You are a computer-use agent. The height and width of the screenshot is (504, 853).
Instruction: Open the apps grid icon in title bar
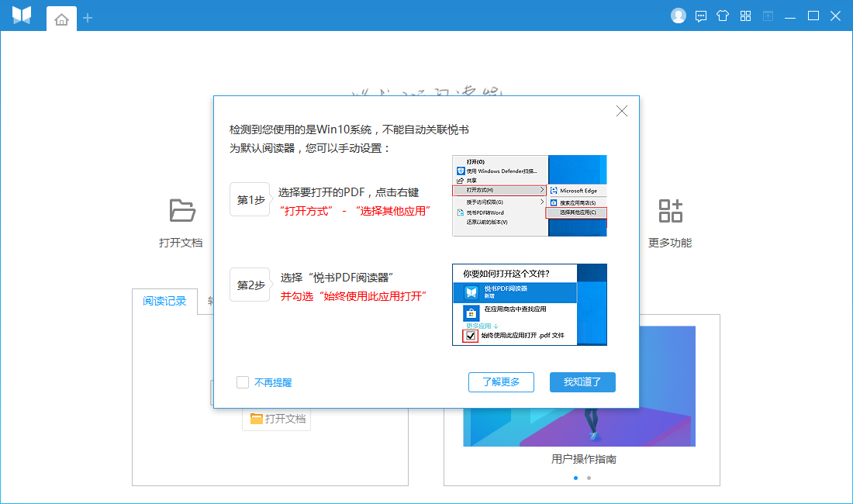[x=745, y=16]
